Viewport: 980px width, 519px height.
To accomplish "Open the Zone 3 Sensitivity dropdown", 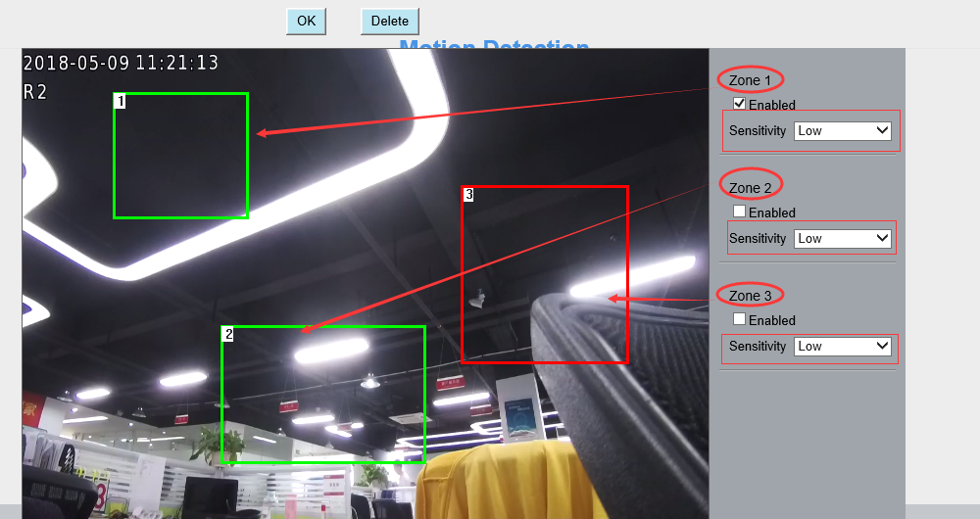I will click(843, 346).
